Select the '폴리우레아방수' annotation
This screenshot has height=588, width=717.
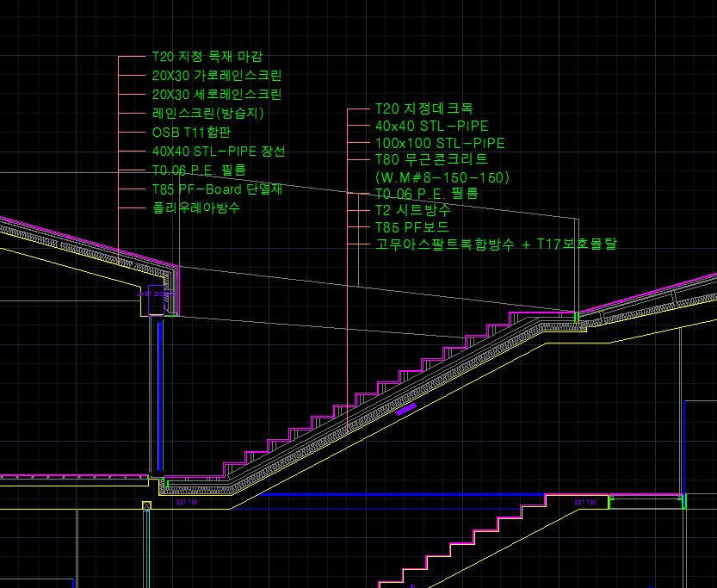click(x=195, y=208)
